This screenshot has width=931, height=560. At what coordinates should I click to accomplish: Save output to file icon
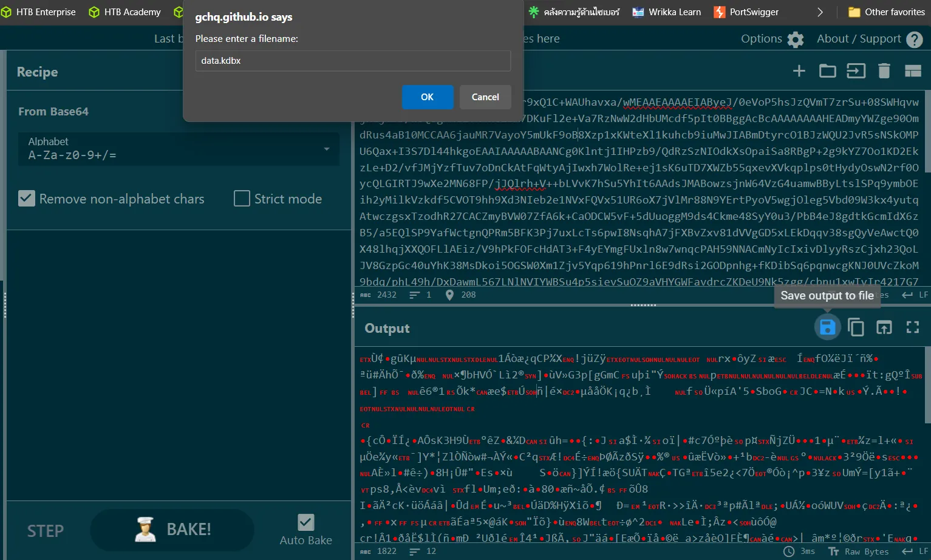(x=827, y=328)
